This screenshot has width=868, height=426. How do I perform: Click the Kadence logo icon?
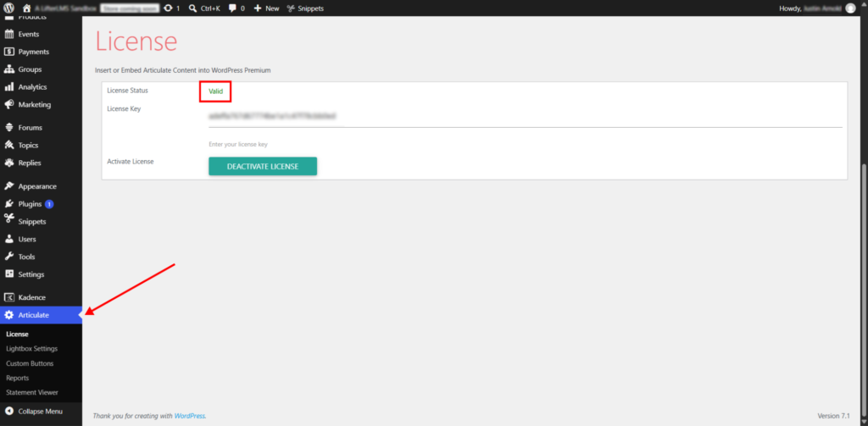(8, 297)
